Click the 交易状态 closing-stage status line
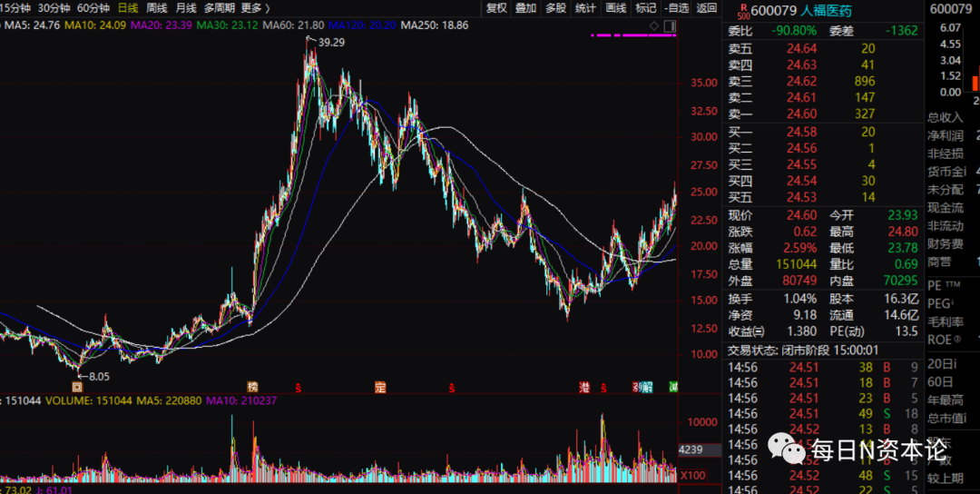Image resolution: width=980 pixels, height=494 pixels. [804, 351]
